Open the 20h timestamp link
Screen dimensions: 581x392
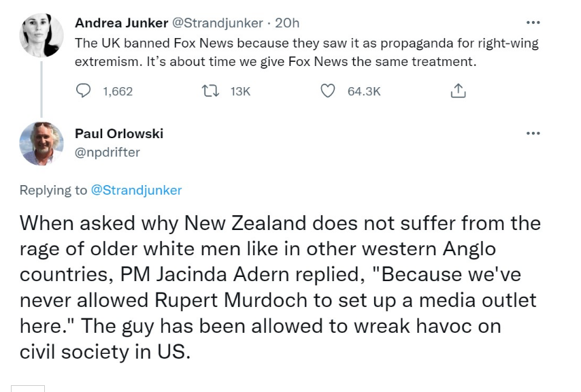[286, 22]
